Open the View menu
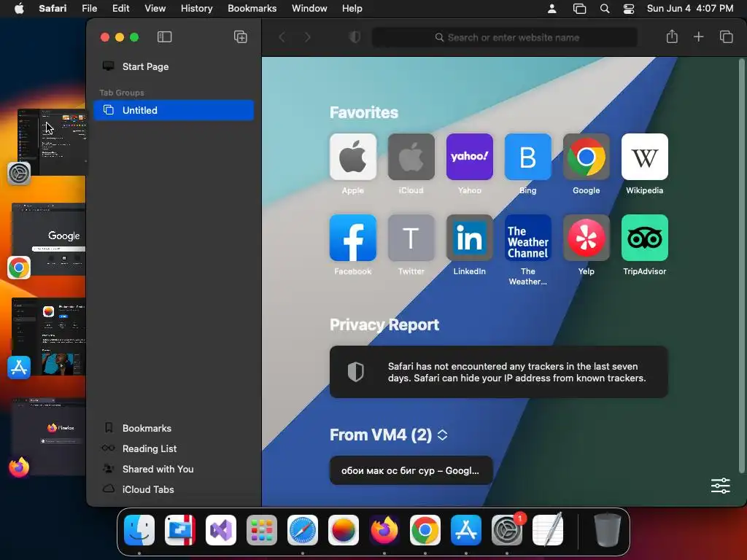The image size is (747, 560). pyautogui.click(x=155, y=9)
